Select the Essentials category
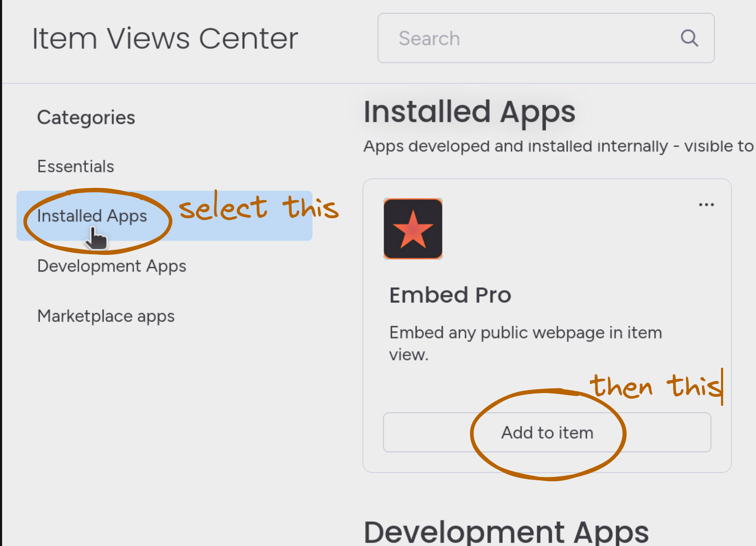The width and height of the screenshot is (756, 546). pyautogui.click(x=76, y=166)
